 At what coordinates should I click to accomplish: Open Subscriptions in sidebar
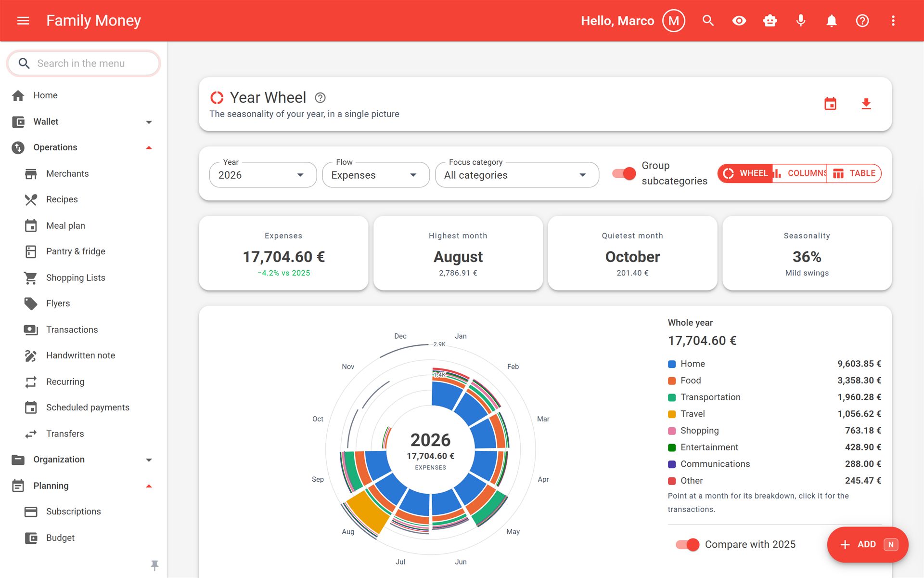[x=83, y=512]
